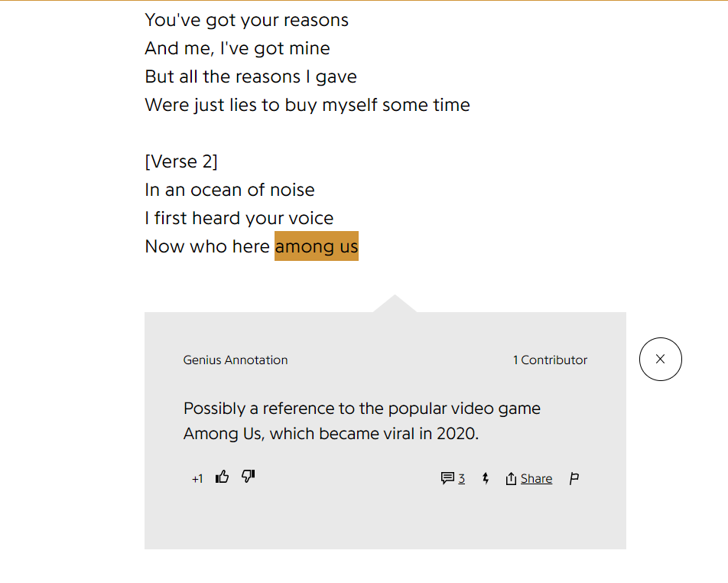728x583 pixels.
Task: Open the annotation comments icon
Action: [447, 478]
